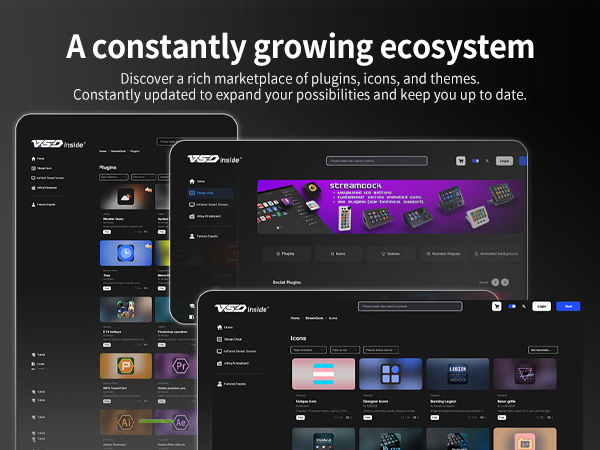Screen dimensions: 600x450
Task: Select Stream Dock item in banner window sidebar
Action: click(x=210, y=193)
